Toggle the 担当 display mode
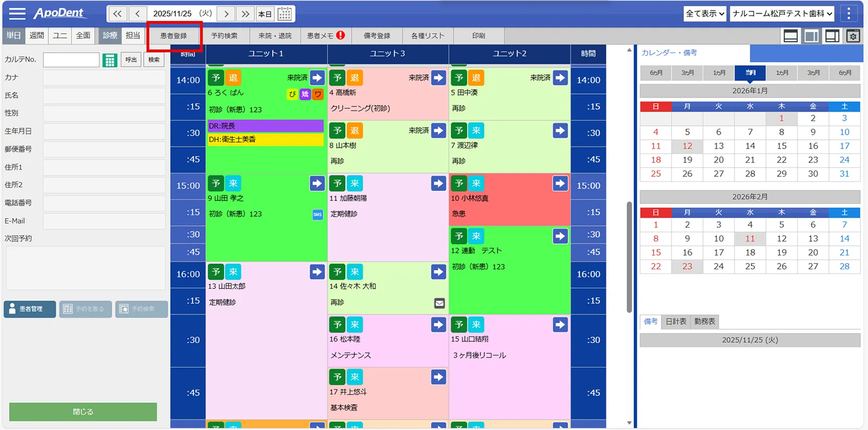The height and width of the screenshot is (430, 868). coord(133,35)
